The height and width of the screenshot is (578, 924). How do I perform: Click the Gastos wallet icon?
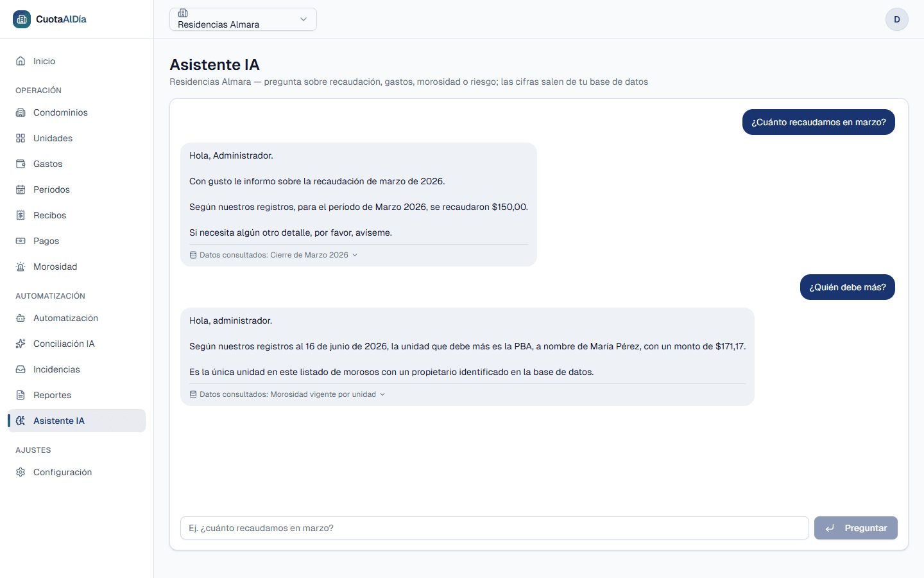(21, 164)
